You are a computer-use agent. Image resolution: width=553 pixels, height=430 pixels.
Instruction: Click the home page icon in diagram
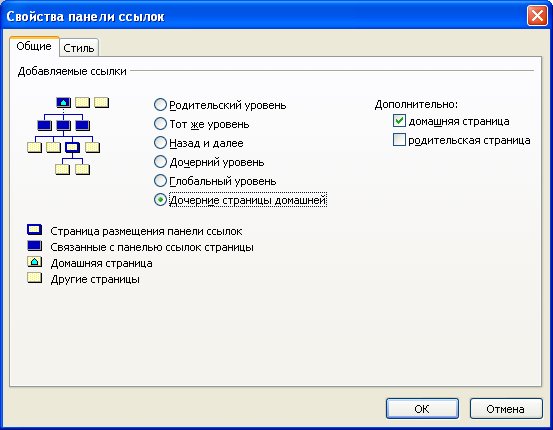[63, 102]
